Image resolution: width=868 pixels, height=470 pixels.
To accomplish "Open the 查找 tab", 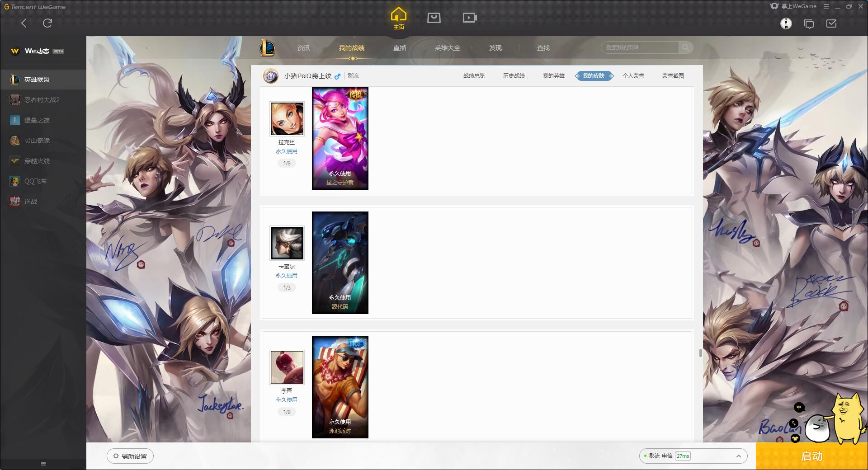I will [543, 48].
